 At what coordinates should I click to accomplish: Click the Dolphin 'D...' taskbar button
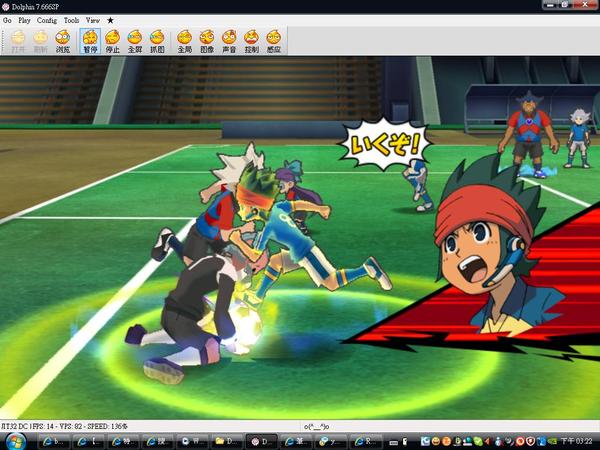261,441
